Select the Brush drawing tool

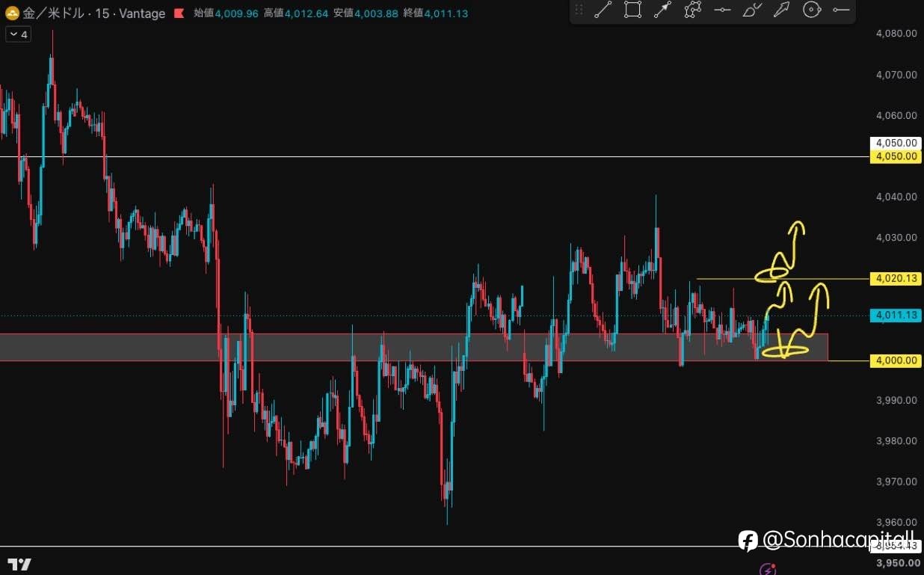click(752, 10)
